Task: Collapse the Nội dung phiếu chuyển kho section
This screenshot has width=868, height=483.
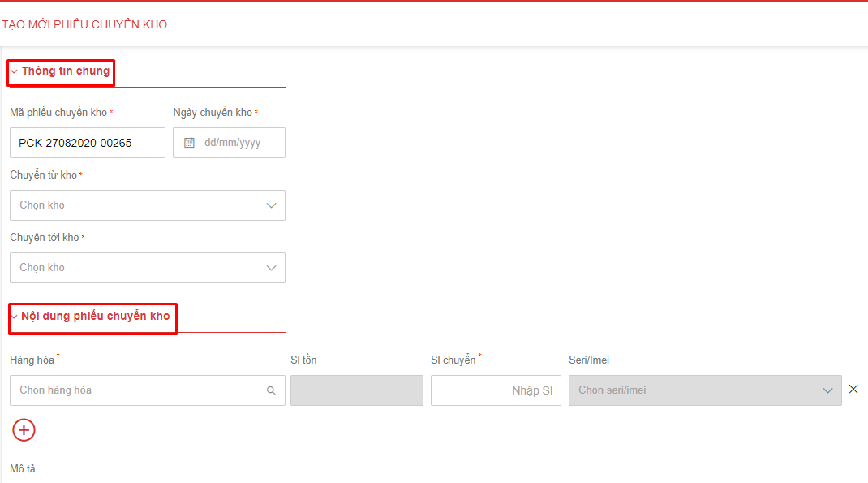Action: click(14, 317)
